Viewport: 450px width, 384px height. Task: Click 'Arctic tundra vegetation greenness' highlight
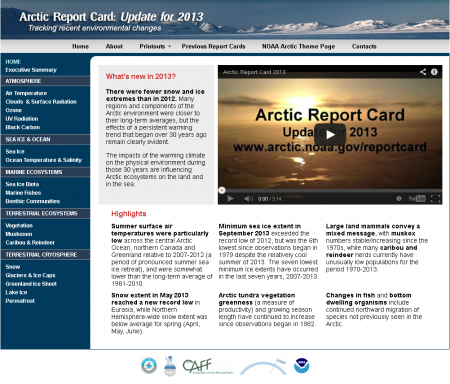pyautogui.click(x=267, y=310)
